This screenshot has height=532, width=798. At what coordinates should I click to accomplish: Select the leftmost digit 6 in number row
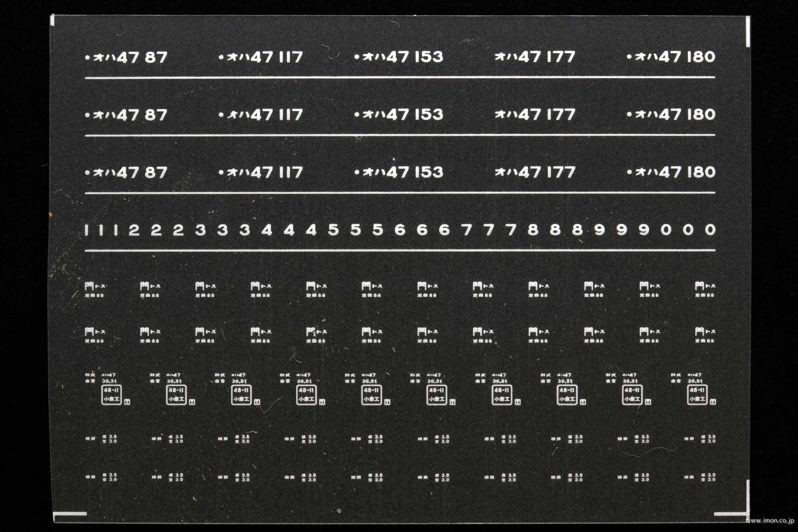[399, 230]
